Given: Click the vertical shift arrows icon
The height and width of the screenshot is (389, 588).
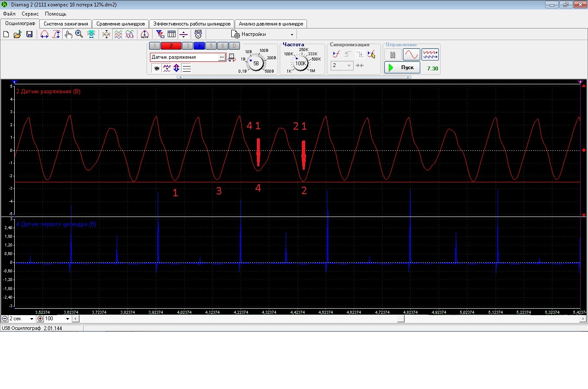Looking at the screenshot, I should (176, 68).
